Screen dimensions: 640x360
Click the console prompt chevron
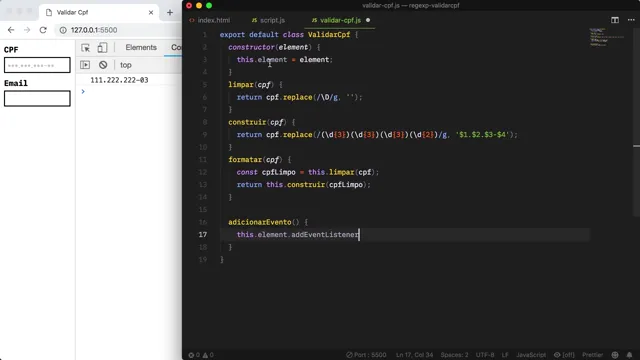(x=83, y=91)
